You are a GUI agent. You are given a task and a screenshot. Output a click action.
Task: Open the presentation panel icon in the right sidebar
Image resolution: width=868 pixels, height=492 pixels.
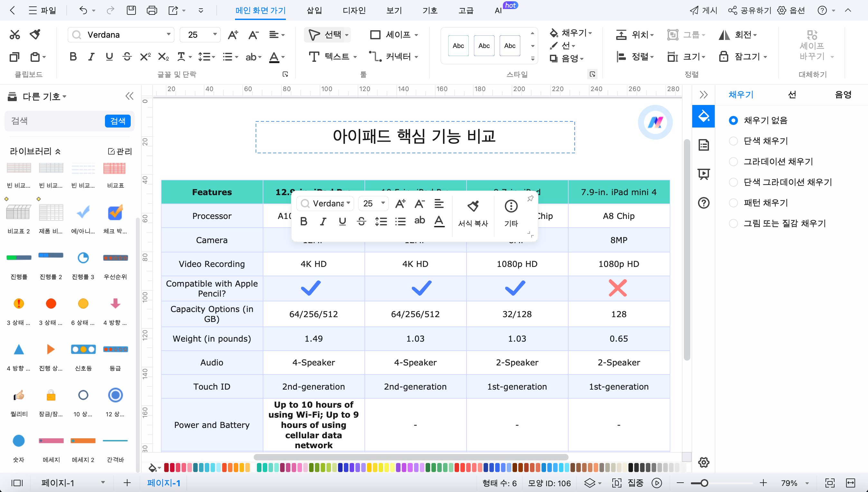[x=703, y=174]
